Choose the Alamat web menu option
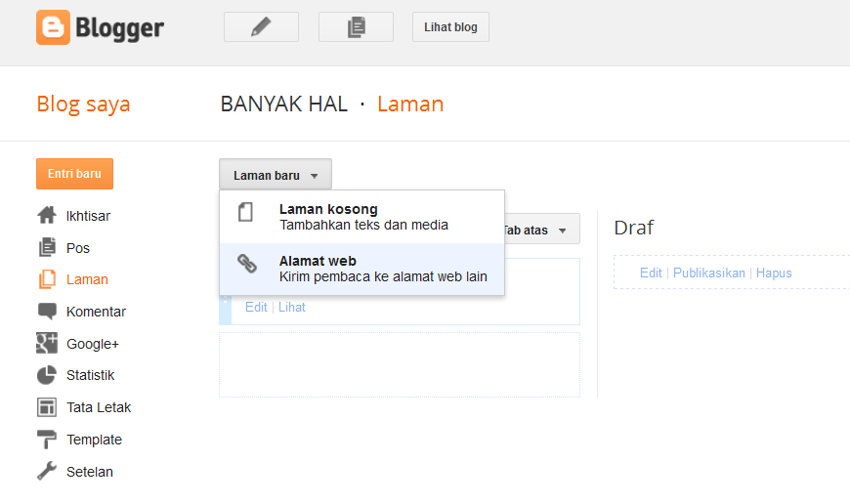 (x=362, y=269)
